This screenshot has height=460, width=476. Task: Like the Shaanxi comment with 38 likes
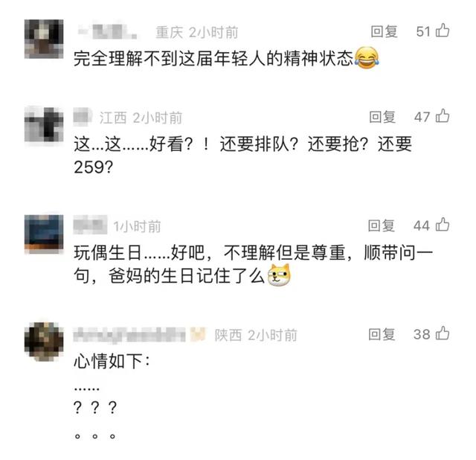[x=443, y=333]
